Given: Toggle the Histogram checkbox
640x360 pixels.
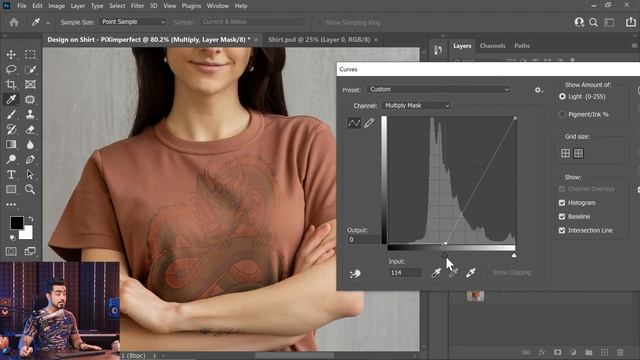Looking at the screenshot, I should 562,203.
